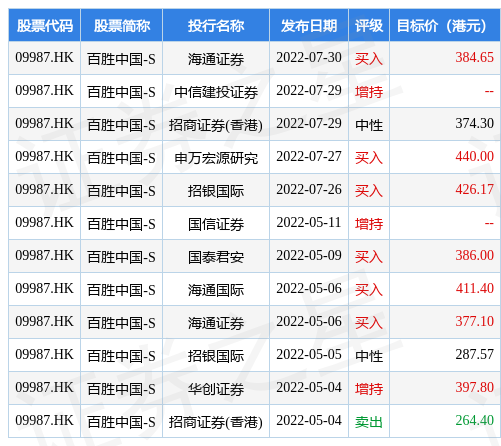
Task: Click the -- target price in 国信证券 row
Action: (x=489, y=223)
